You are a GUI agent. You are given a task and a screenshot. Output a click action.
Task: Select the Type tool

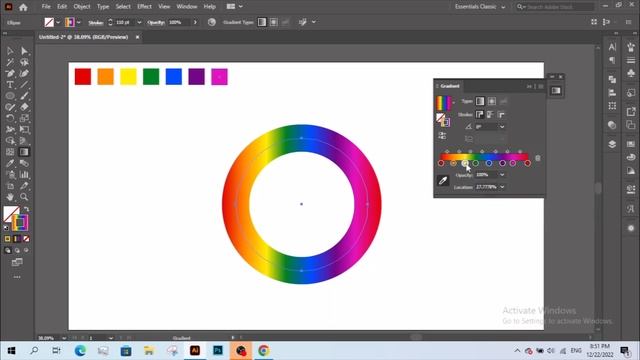tap(10, 85)
